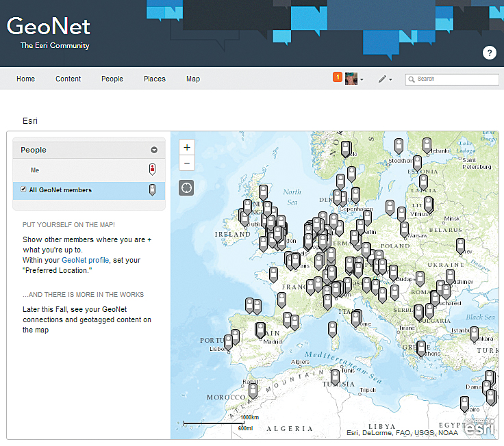Click the member marker in Morocco near Rabat

253,391
